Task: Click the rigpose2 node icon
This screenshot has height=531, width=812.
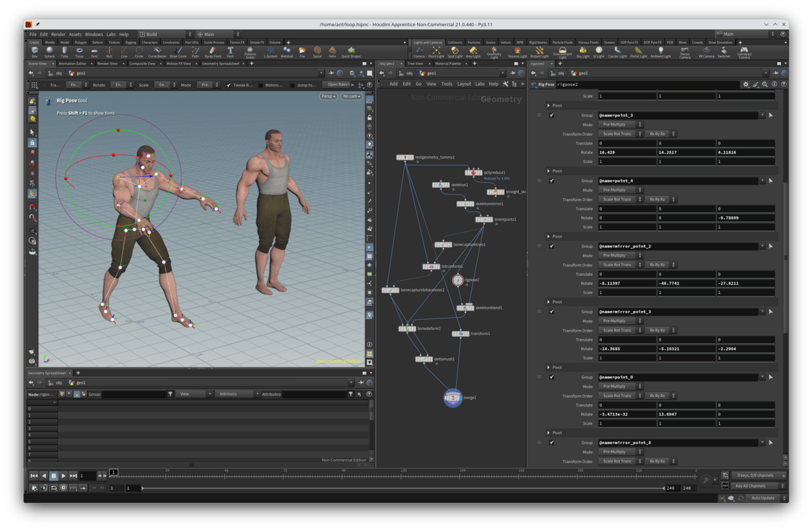Action: [x=457, y=280]
